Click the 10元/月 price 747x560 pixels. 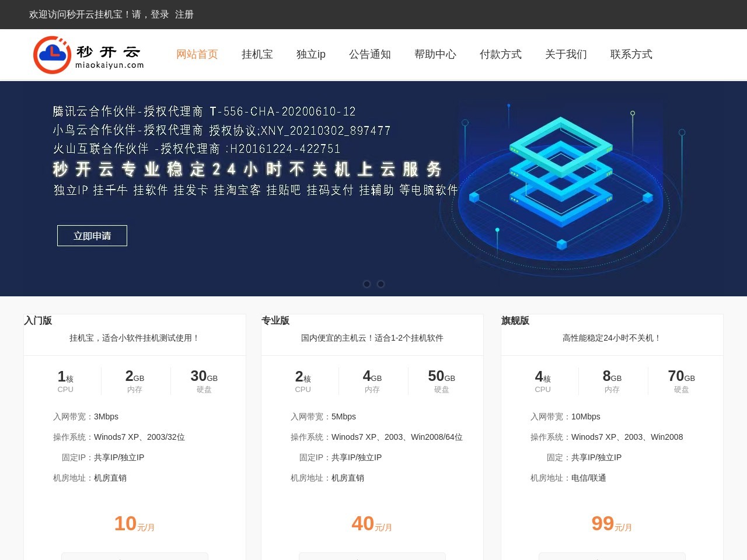coord(134,524)
